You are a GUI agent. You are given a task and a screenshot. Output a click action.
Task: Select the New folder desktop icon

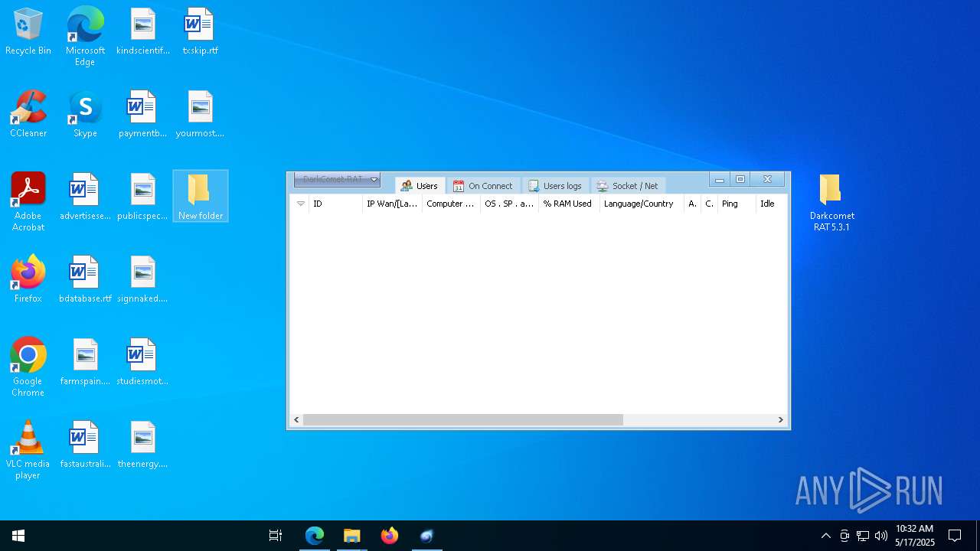pyautogui.click(x=201, y=197)
